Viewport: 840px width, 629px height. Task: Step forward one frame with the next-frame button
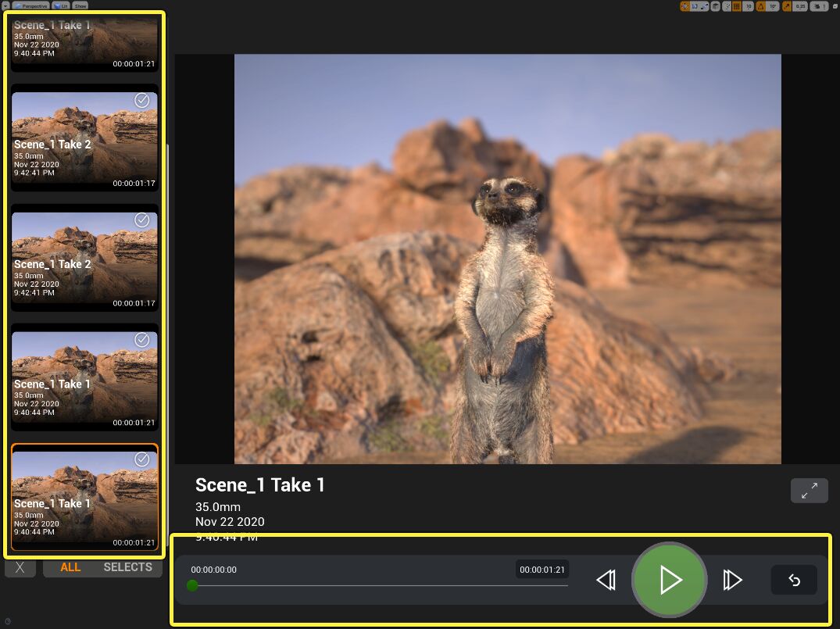click(x=732, y=580)
